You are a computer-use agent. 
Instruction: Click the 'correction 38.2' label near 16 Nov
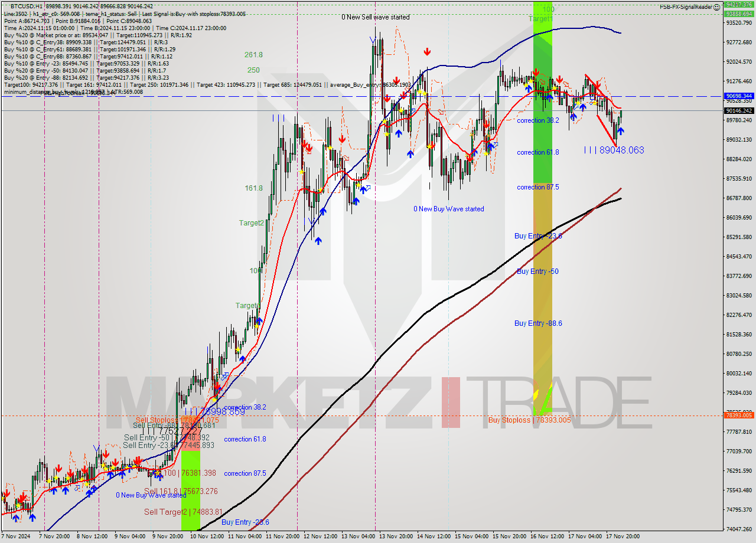coord(538,120)
